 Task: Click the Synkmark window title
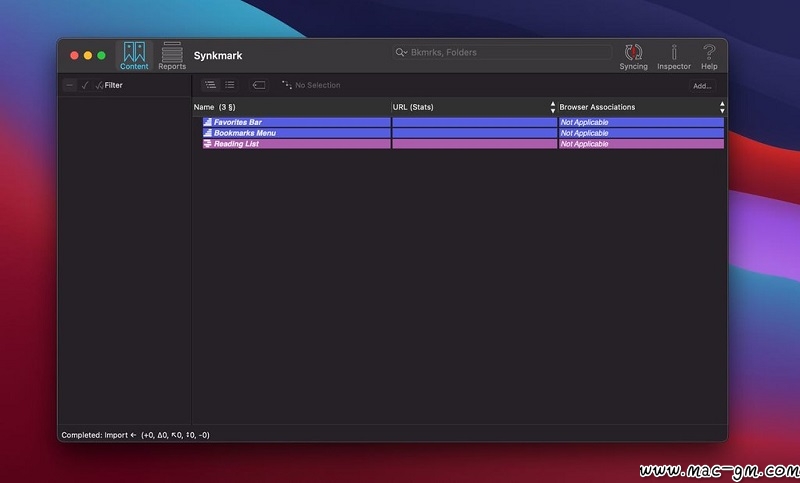click(x=218, y=56)
